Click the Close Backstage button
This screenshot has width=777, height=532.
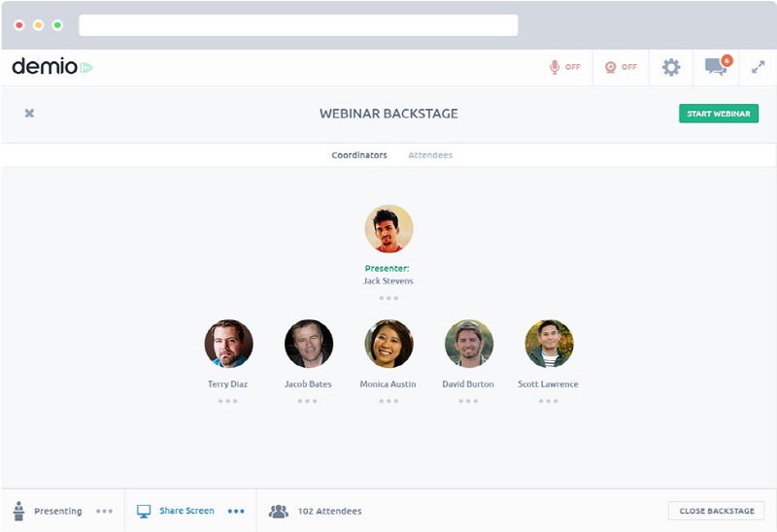(717, 511)
